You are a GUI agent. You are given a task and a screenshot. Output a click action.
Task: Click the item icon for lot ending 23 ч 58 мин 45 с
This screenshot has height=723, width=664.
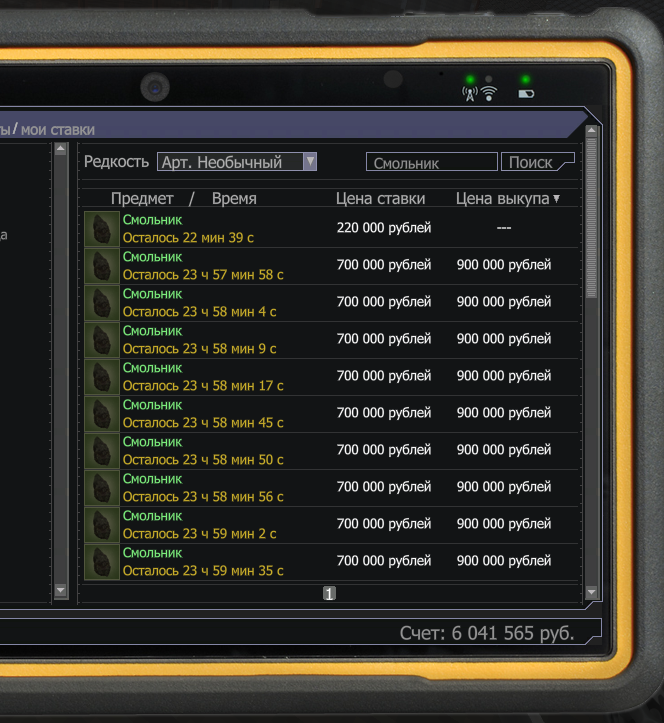101,414
